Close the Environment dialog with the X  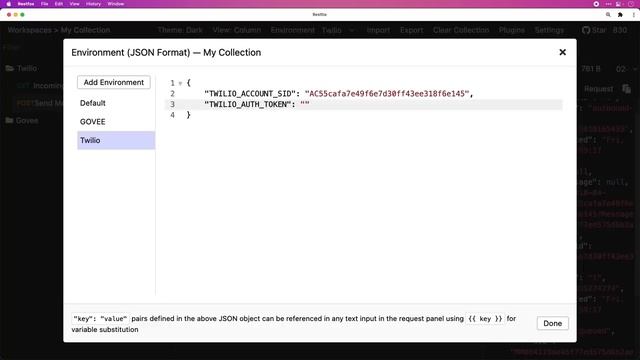pyautogui.click(x=562, y=52)
